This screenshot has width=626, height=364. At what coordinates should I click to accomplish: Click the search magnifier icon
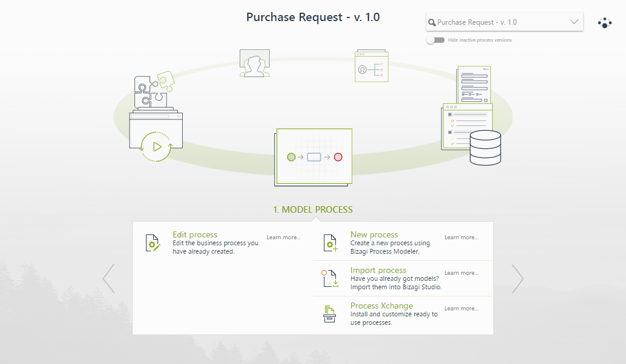coord(432,22)
